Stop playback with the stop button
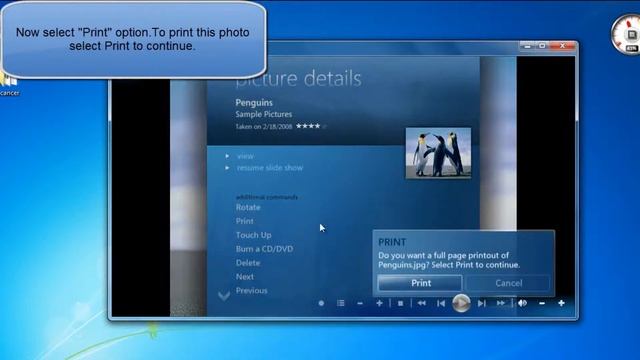 (400, 303)
